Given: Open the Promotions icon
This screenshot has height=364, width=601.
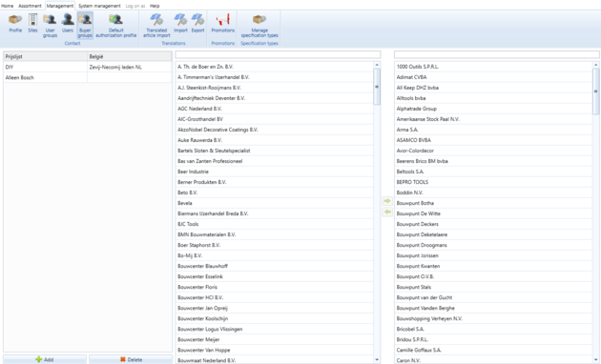Looking at the screenshot, I should (x=222, y=23).
